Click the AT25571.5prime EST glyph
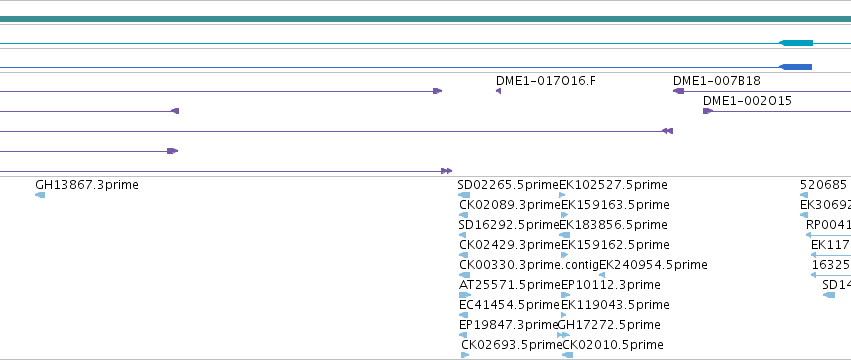851x360 pixels. coord(465,295)
